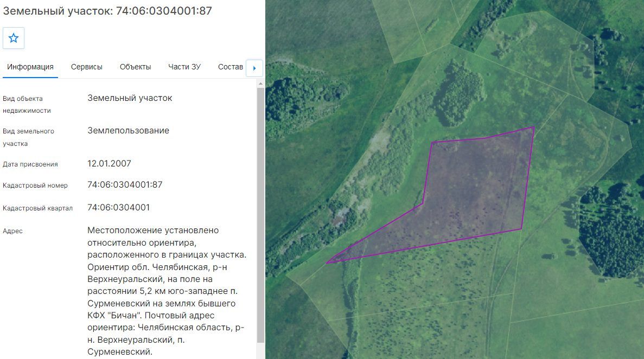This screenshot has width=644, height=359.
Task: Click the scrollbar up arrow in info panel
Action: (260, 84)
